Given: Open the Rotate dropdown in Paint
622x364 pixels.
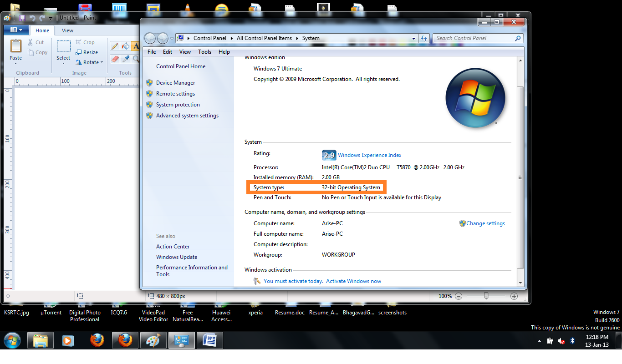Looking at the screenshot, I should [x=90, y=62].
